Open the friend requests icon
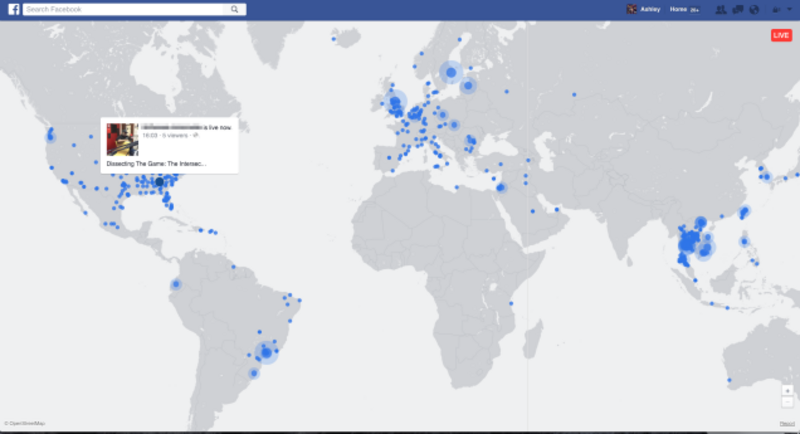This screenshot has width=800, height=434. coord(721,9)
